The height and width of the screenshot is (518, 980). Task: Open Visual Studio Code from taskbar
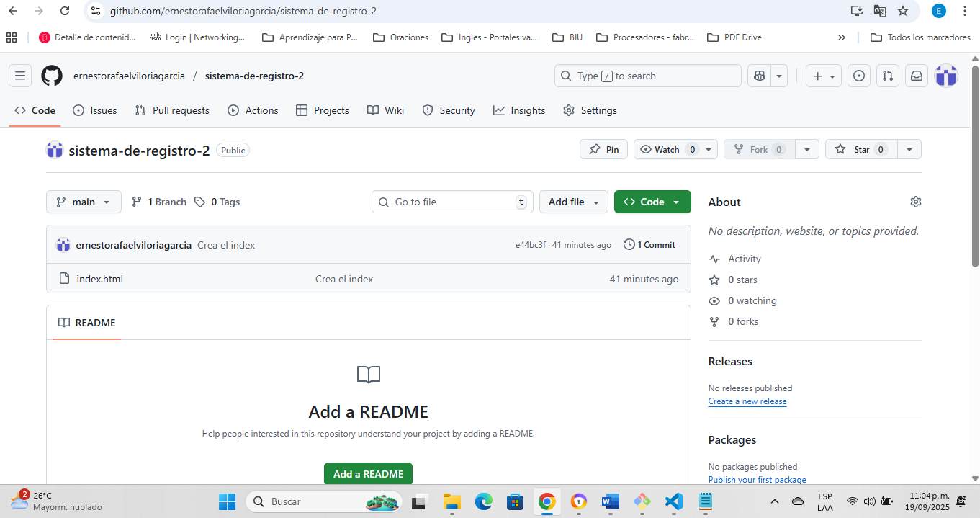point(673,501)
